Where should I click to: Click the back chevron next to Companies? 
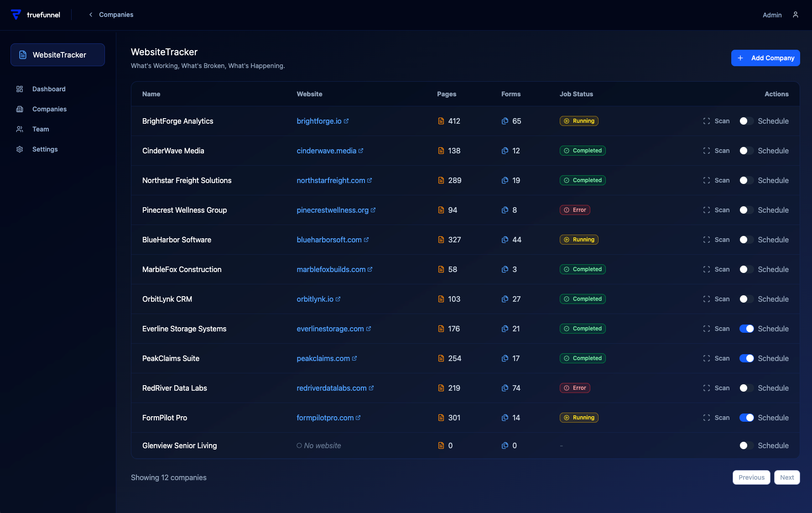click(x=90, y=15)
